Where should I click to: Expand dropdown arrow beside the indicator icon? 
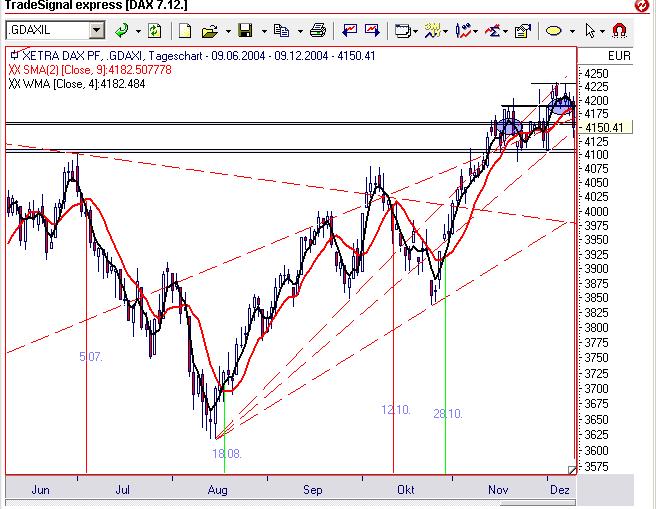(446, 31)
